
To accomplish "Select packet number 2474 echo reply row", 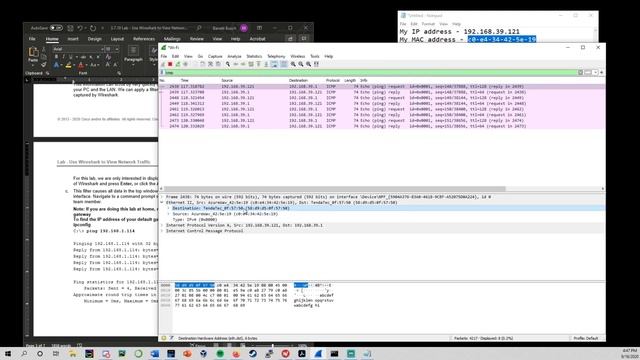I will 382,126.
